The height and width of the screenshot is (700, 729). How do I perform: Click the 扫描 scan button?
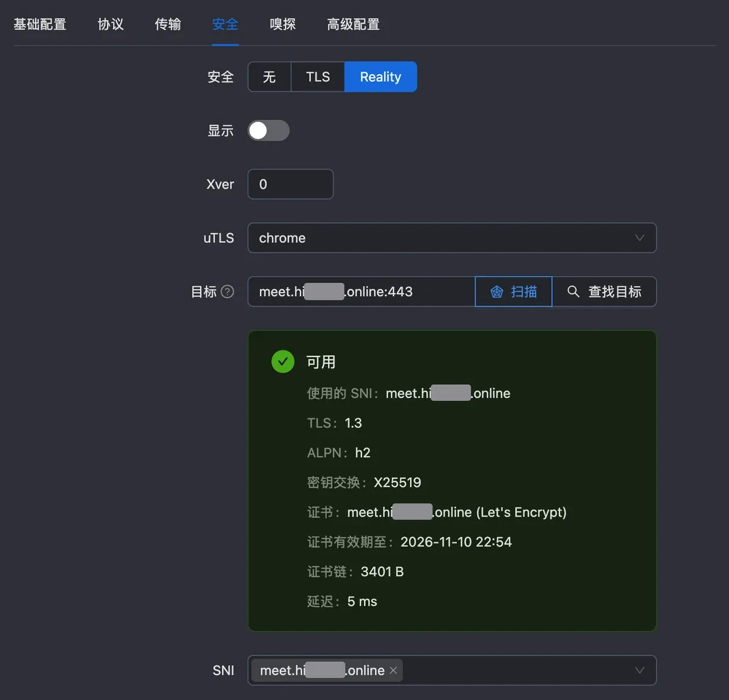(513, 291)
